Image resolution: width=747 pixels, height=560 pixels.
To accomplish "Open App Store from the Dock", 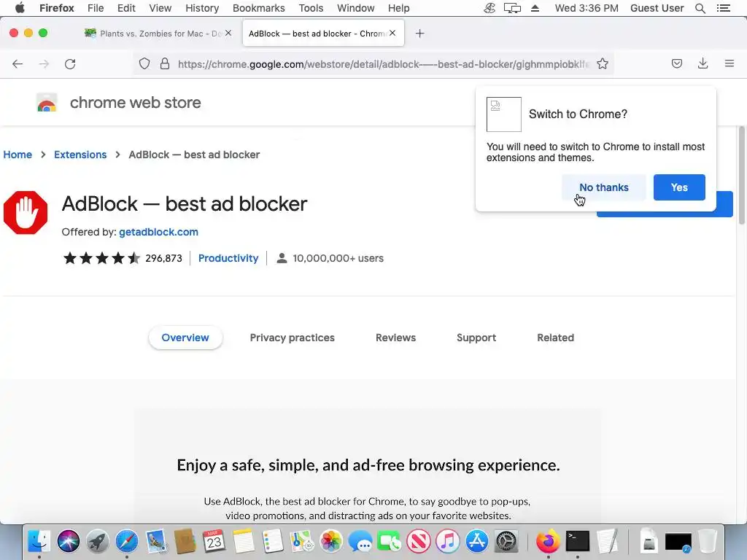I will pos(477,542).
